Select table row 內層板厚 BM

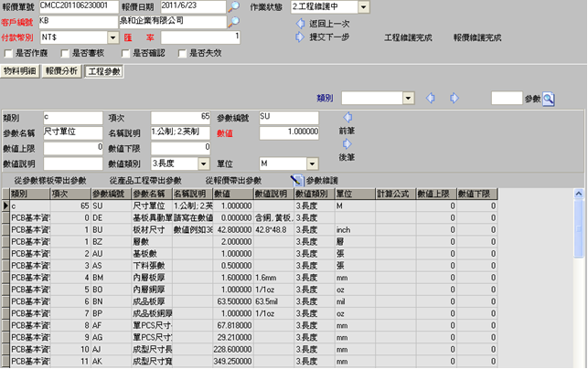[250, 278]
